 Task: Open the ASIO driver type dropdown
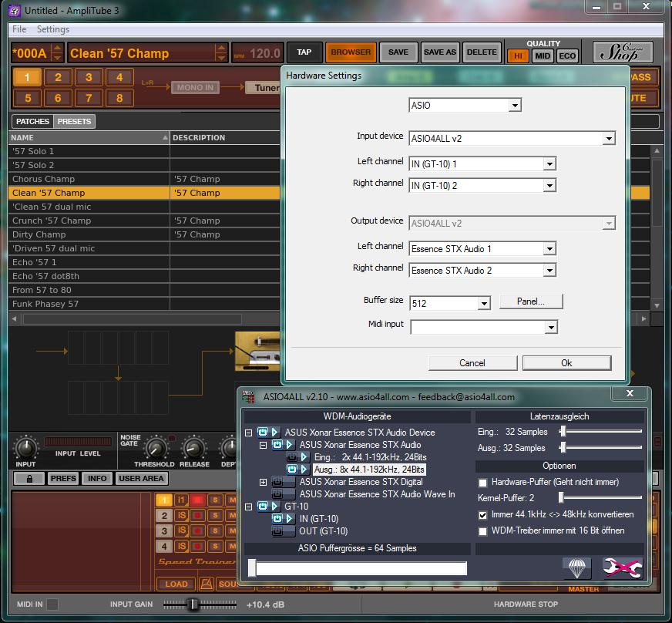(x=515, y=105)
